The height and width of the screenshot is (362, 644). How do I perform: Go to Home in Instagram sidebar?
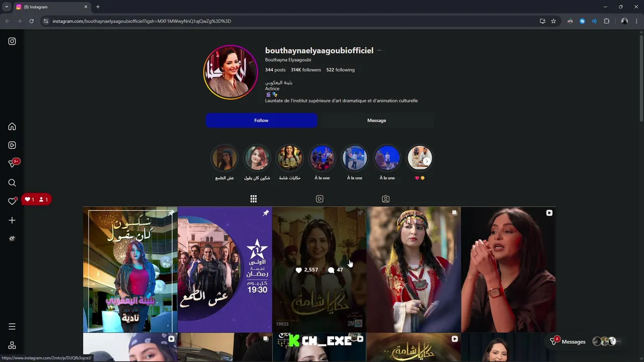(x=12, y=127)
